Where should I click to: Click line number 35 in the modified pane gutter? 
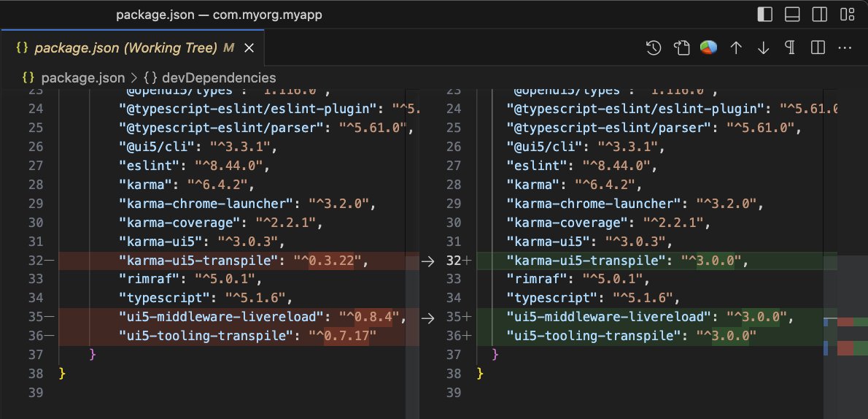454,318
